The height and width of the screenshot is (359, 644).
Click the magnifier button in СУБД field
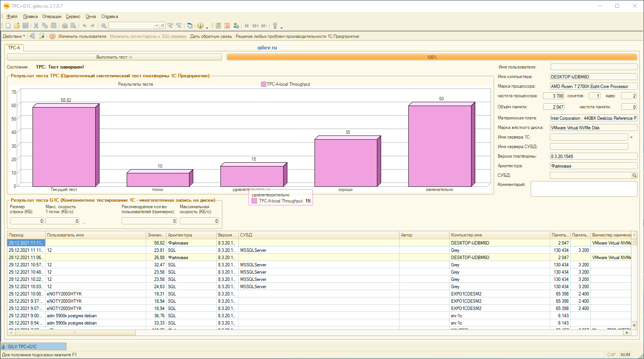coord(634,175)
